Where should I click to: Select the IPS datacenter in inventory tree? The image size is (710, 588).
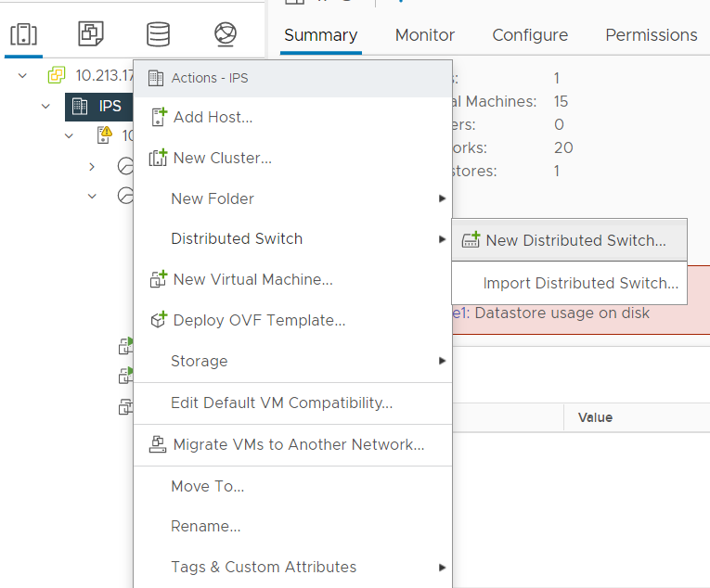pos(98,107)
